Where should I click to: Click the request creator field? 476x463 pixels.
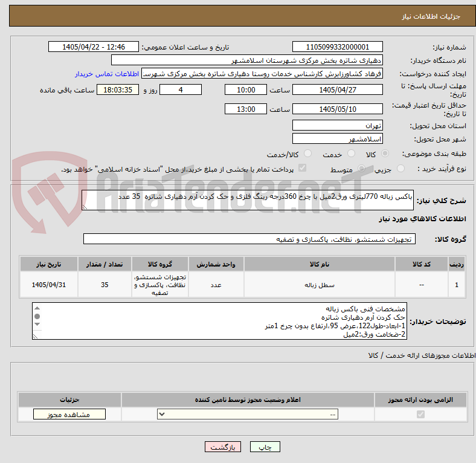click(262, 74)
